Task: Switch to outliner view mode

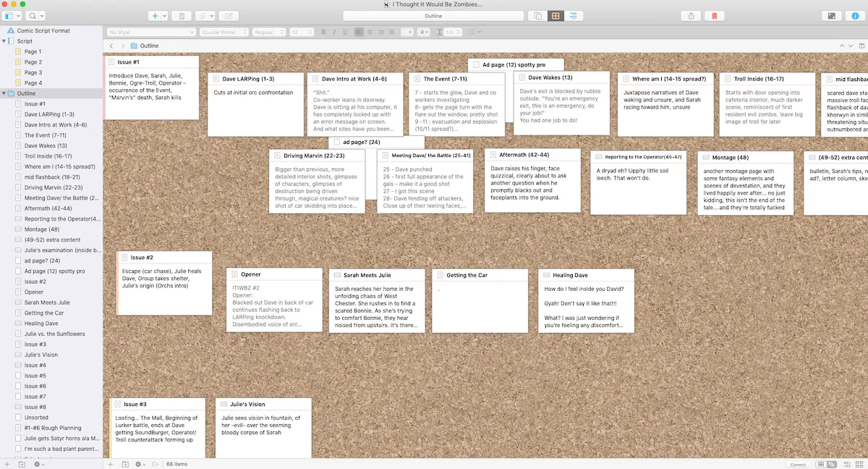Action: point(573,15)
